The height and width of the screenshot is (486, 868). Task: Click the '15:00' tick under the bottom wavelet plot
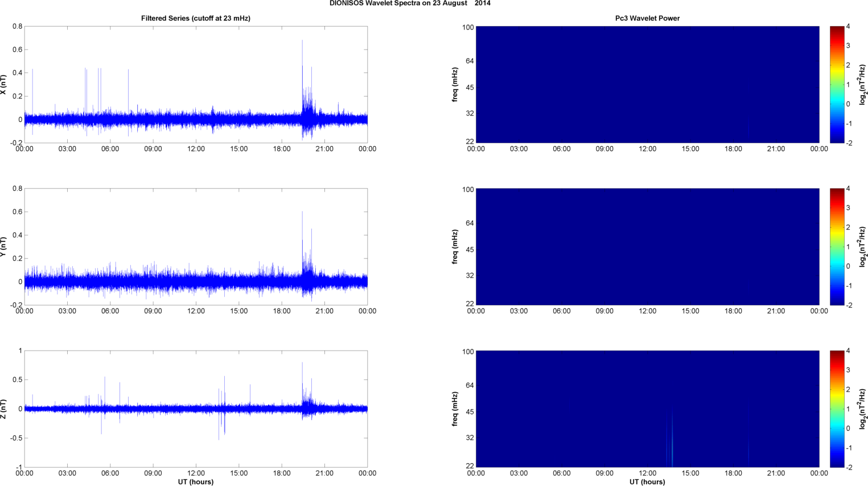click(x=690, y=473)
